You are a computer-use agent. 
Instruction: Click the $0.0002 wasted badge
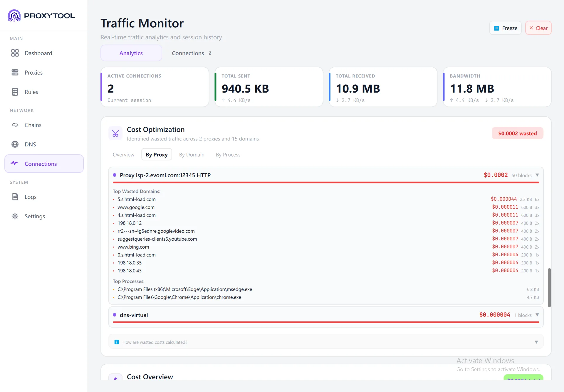click(x=517, y=133)
